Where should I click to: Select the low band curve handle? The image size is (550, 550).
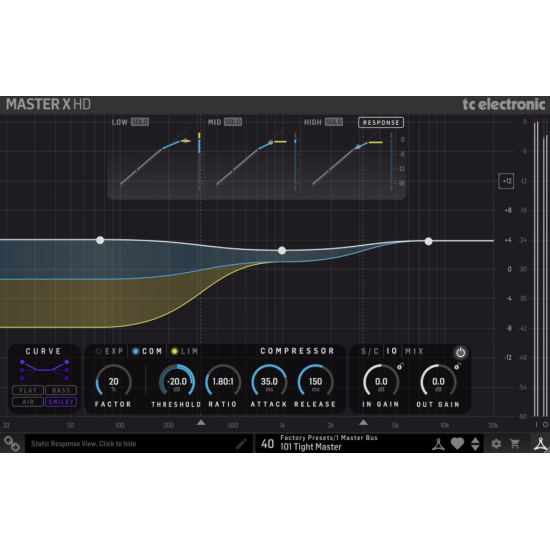click(x=100, y=240)
